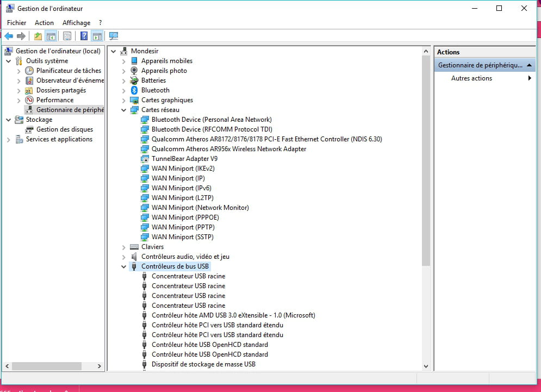This screenshot has width=541, height=392.
Task: Select Contrôleur hôte AMD USB 3.0 eXtensible
Action: tap(233, 315)
